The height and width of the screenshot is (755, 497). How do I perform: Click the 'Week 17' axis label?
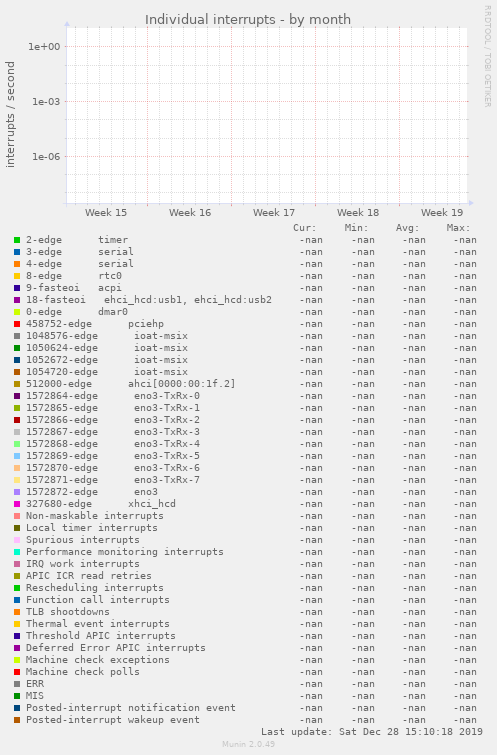pos(274,212)
